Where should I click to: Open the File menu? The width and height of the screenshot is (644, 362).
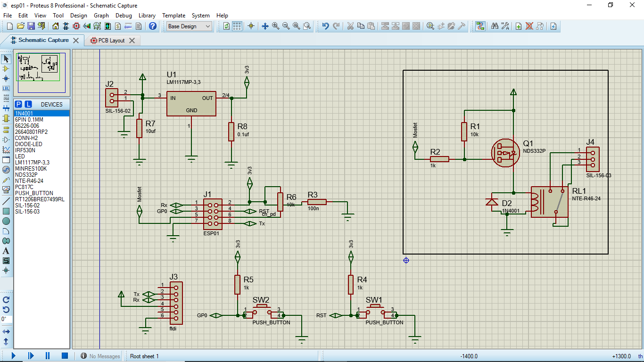click(x=8, y=16)
